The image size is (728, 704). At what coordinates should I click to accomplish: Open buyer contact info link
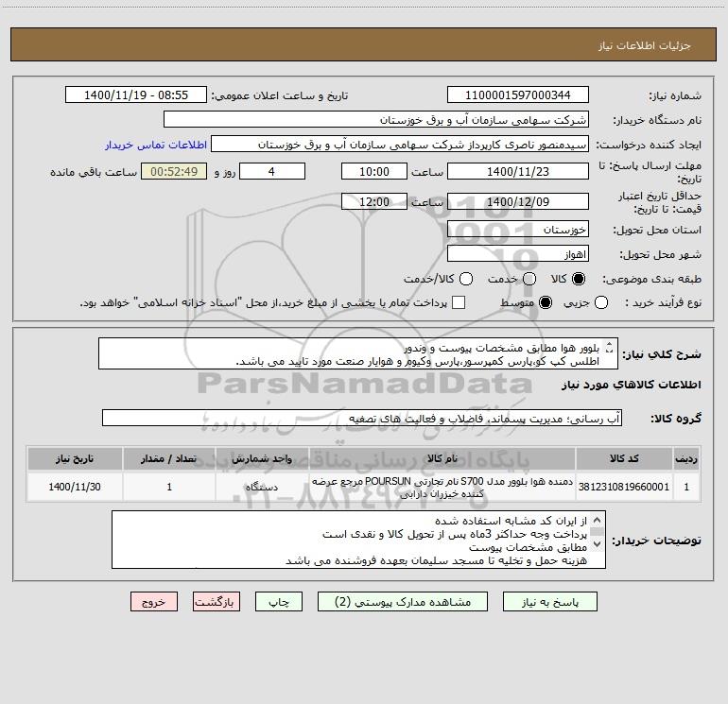[156, 145]
